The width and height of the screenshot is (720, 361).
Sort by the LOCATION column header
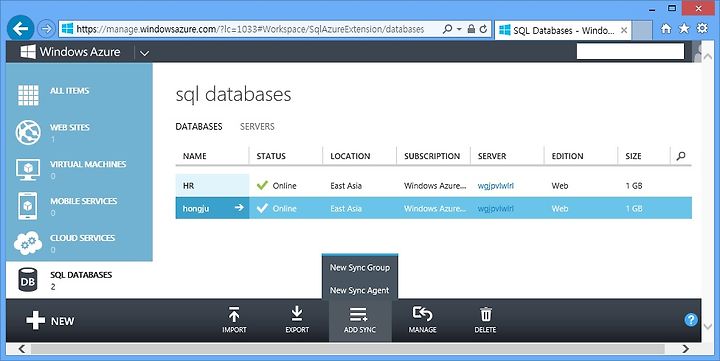point(350,156)
